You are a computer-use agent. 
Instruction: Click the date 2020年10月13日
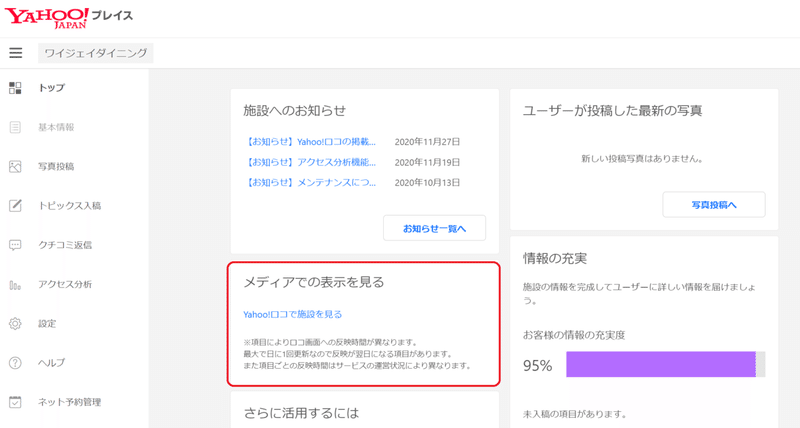[427, 182]
